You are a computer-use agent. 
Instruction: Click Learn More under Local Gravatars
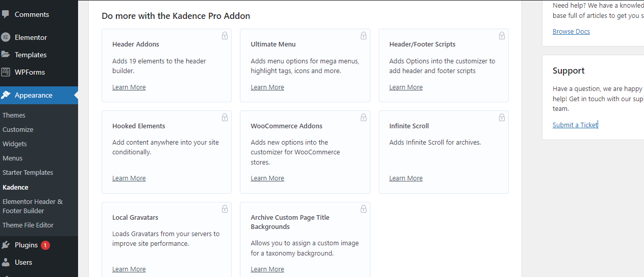(129, 269)
